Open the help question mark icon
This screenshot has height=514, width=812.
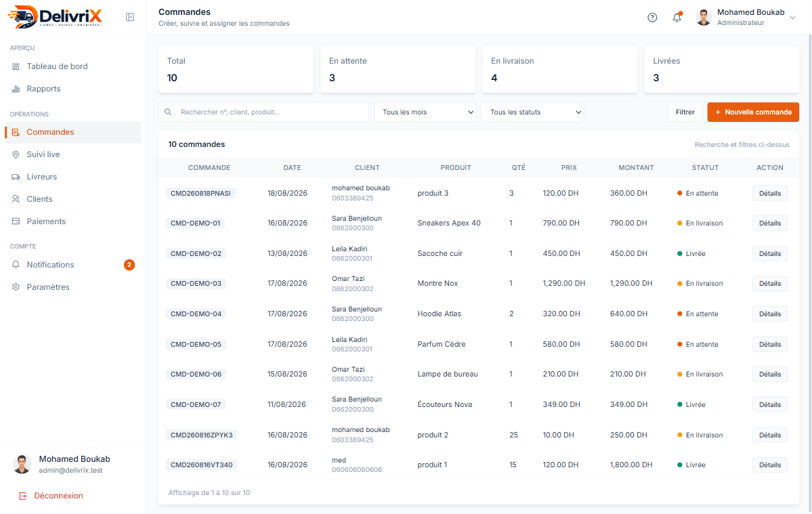pos(652,18)
